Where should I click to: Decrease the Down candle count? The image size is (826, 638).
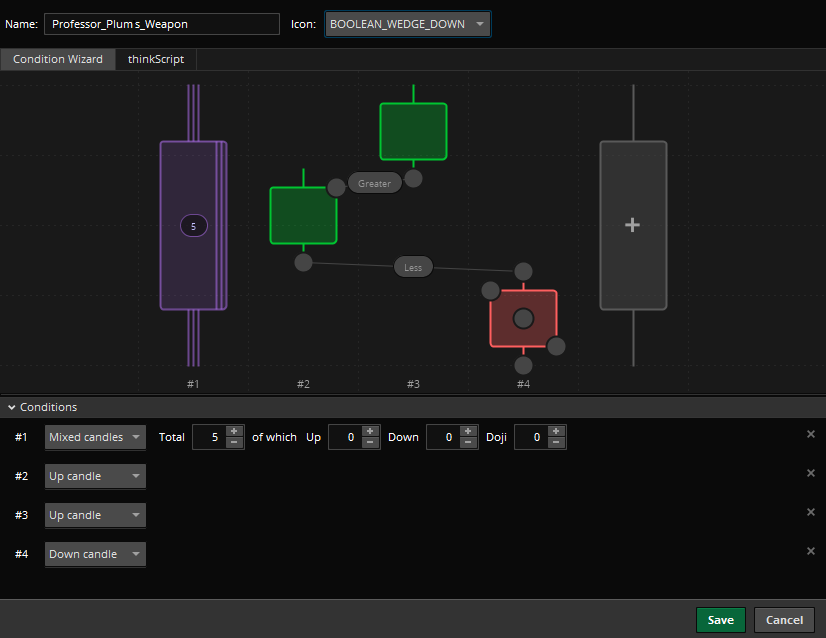pos(468,443)
